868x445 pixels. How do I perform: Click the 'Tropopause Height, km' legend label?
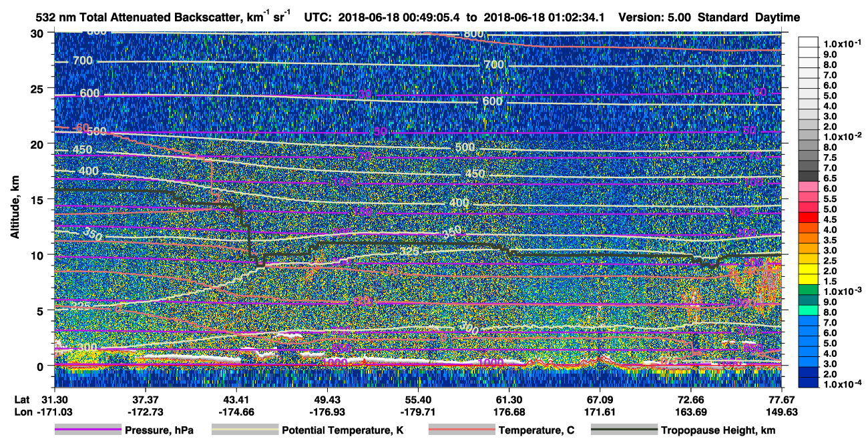pos(718,430)
